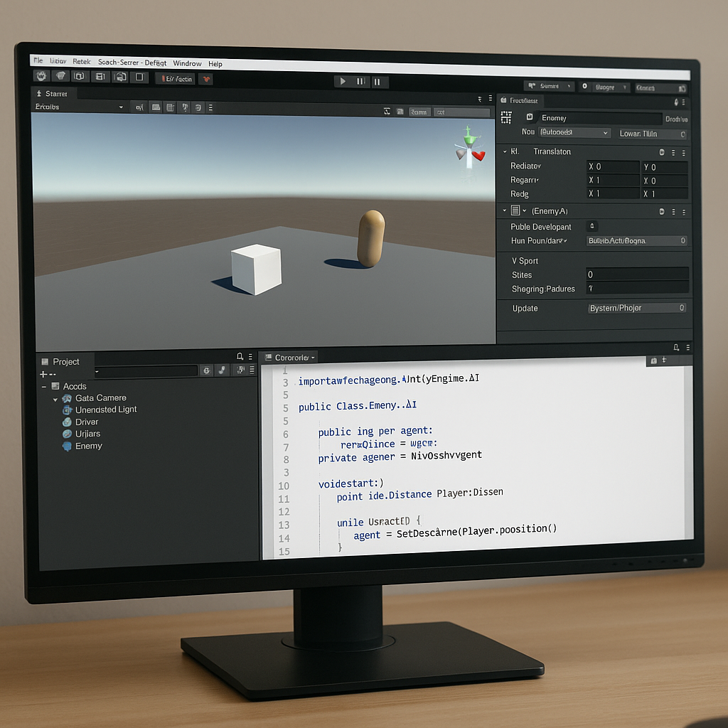Click the red heart icon in the toolbar
728x728 pixels.
[x=206, y=79]
